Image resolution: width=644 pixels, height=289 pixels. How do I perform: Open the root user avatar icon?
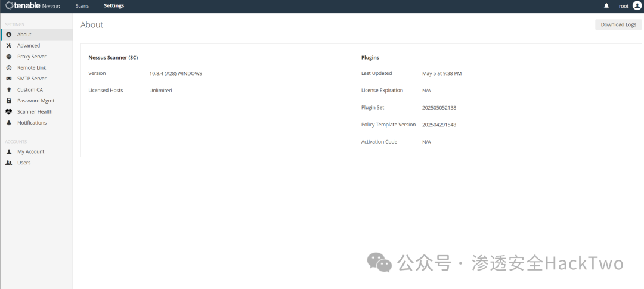[x=637, y=6]
